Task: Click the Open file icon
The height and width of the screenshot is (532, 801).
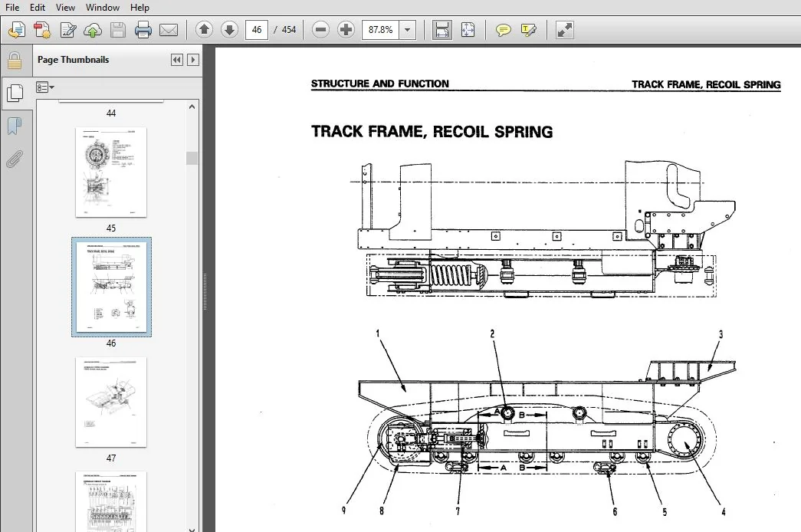Action: (17, 30)
